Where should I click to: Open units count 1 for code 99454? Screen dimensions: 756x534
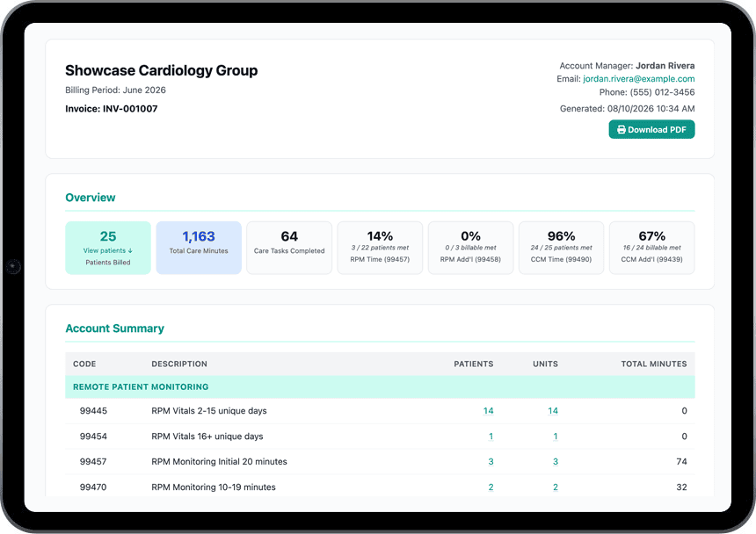pos(556,437)
